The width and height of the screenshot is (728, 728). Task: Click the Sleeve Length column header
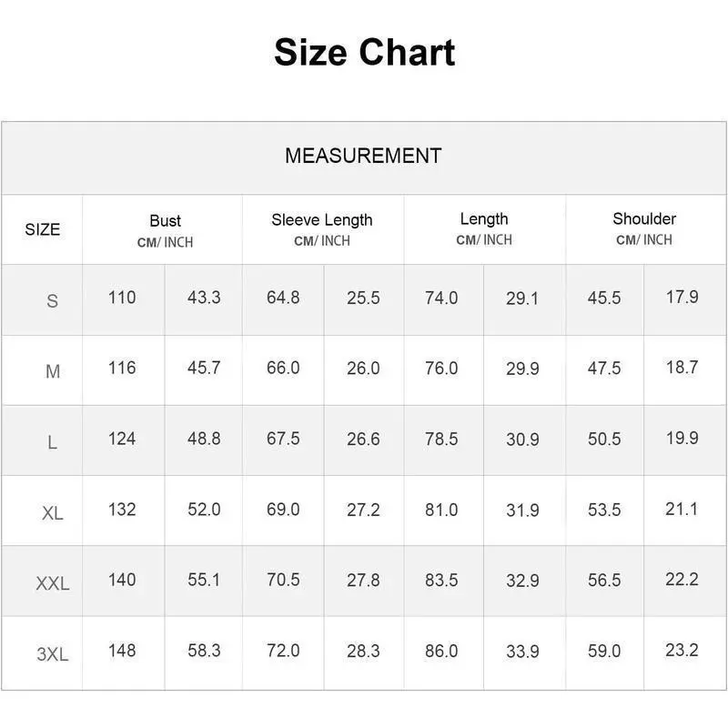tap(322, 220)
